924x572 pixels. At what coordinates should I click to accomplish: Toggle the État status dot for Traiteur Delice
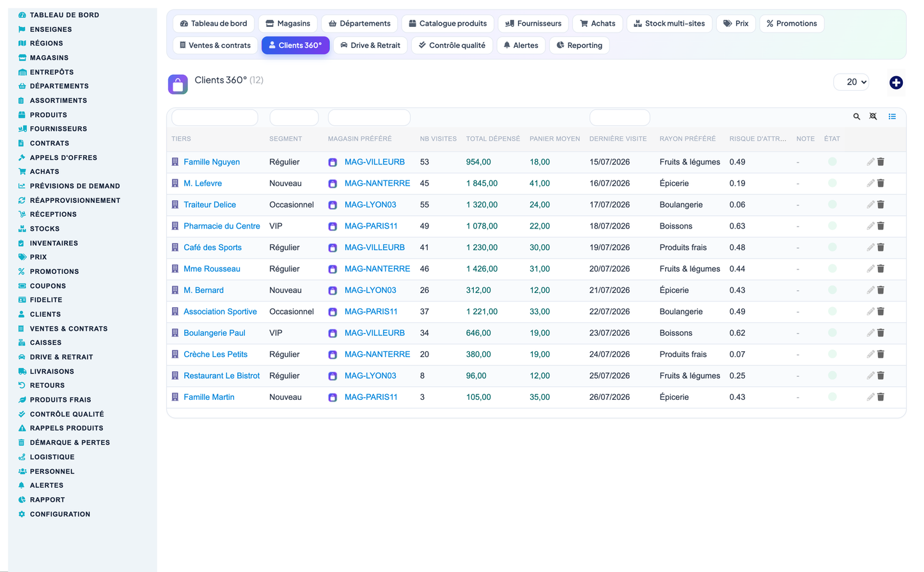pyautogui.click(x=833, y=205)
